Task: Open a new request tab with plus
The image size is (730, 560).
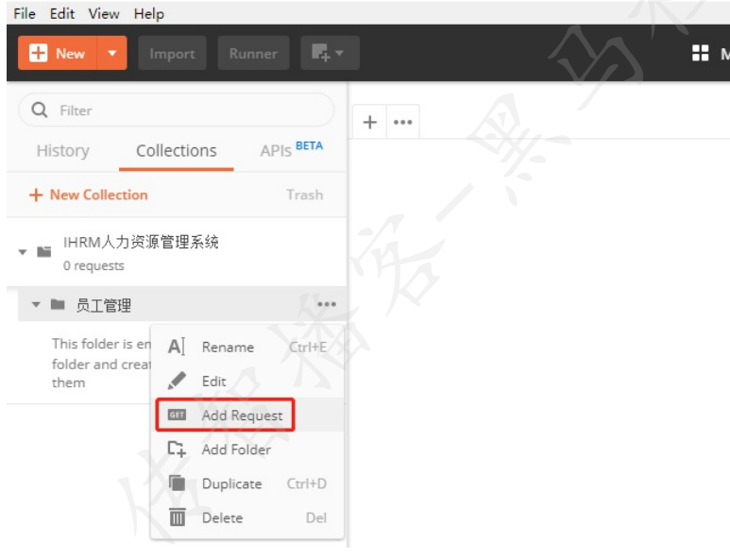Action: [369, 122]
